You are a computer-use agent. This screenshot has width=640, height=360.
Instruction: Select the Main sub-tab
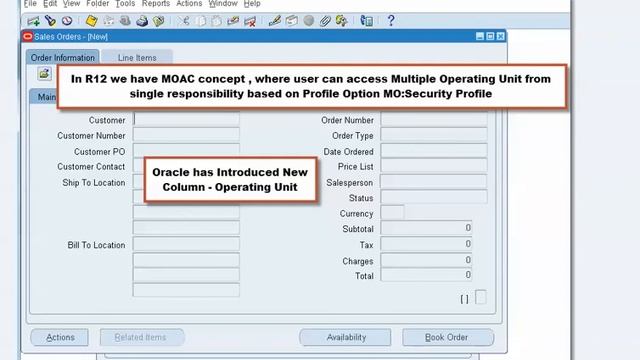point(44,97)
